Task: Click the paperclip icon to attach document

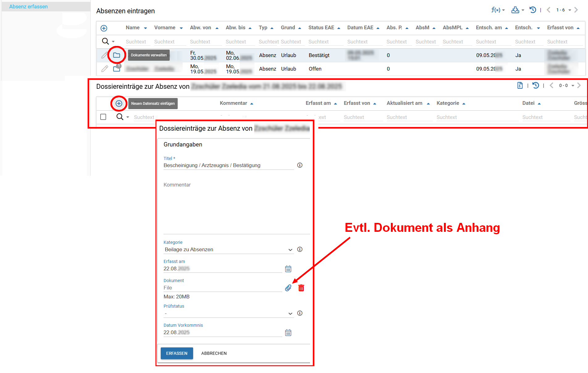Action: click(288, 288)
